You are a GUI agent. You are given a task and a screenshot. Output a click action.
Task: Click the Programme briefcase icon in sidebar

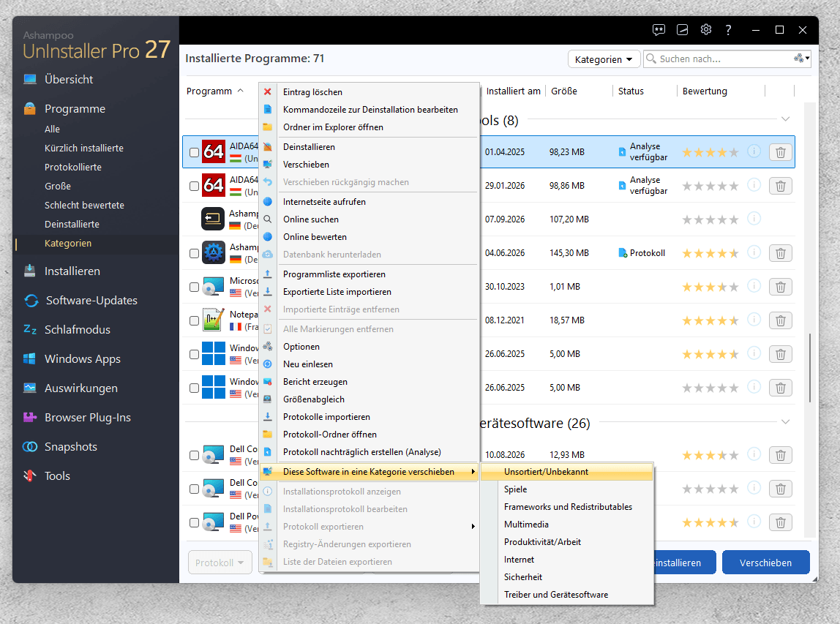click(x=30, y=109)
